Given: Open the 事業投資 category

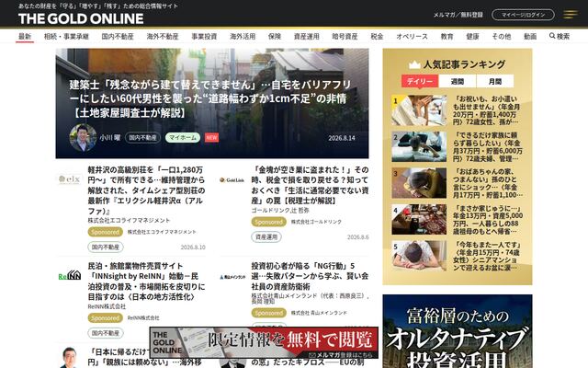Looking at the screenshot, I should [x=204, y=37].
